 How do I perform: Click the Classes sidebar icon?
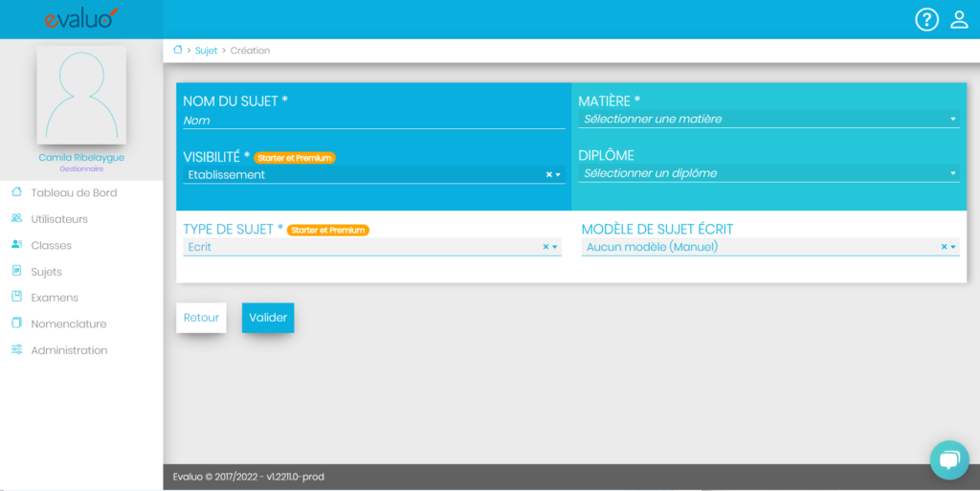pos(16,245)
